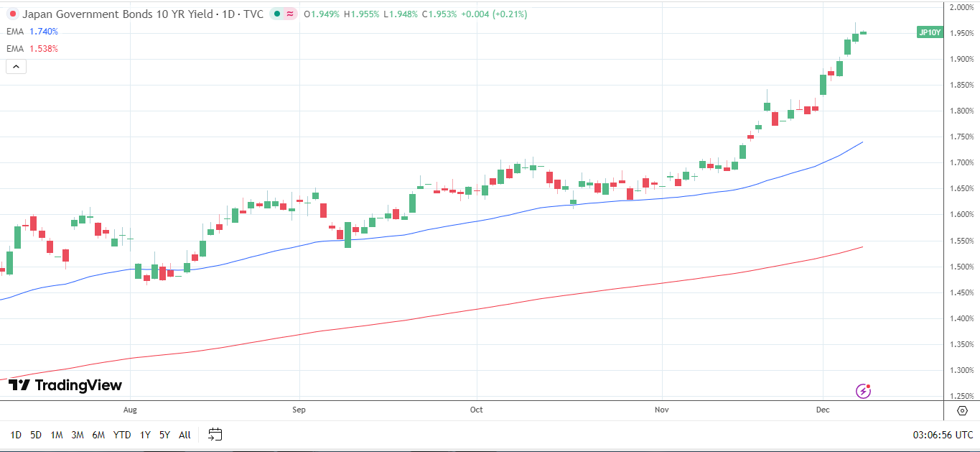The height and width of the screenshot is (452, 980).
Task: Click the JP10Y price label on the right axis
Action: [x=929, y=32]
